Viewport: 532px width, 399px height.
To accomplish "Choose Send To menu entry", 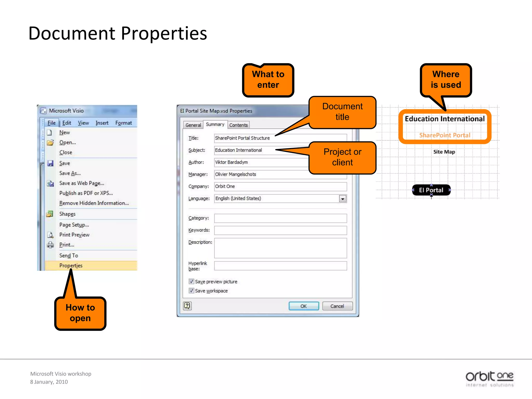I will [91, 256].
